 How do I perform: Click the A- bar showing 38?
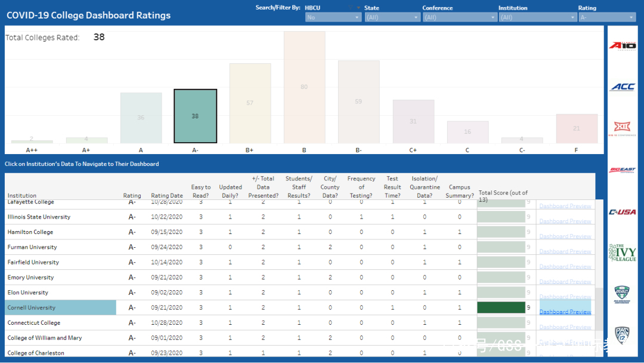(x=195, y=116)
